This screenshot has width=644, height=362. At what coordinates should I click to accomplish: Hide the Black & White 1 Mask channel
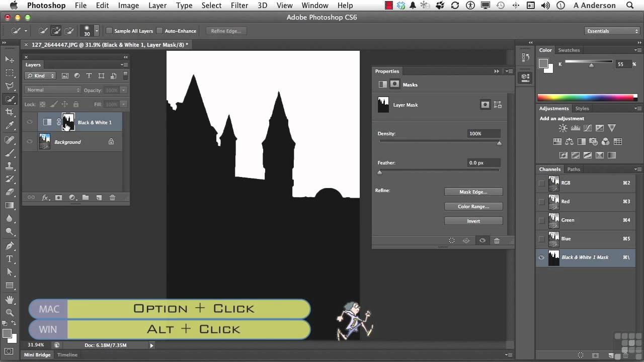(542, 257)
